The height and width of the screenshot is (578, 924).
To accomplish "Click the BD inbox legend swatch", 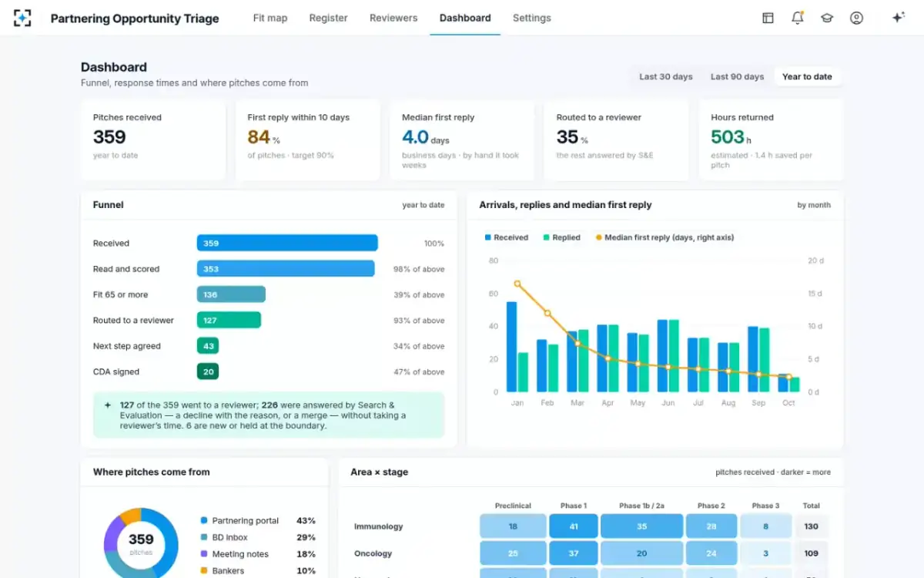I will coord(204,537).
